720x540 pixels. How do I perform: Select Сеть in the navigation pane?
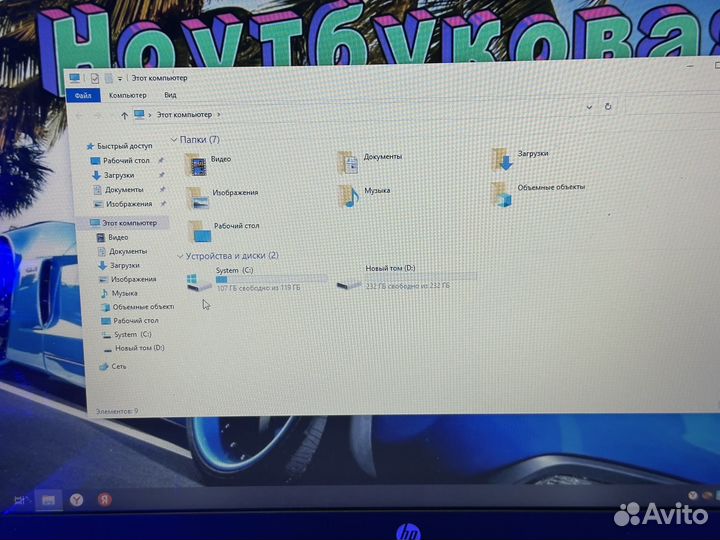coord(113,366)
